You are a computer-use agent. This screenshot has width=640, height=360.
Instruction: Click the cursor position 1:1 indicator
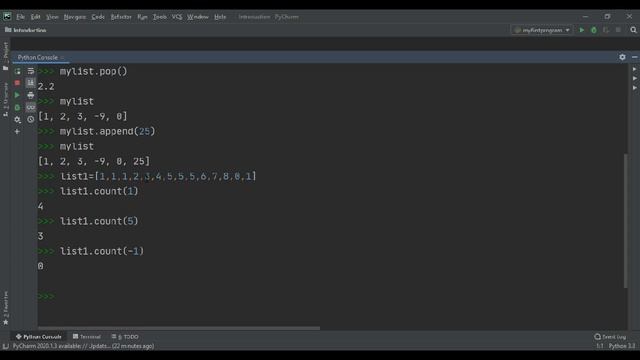click(x=600, y=346)
